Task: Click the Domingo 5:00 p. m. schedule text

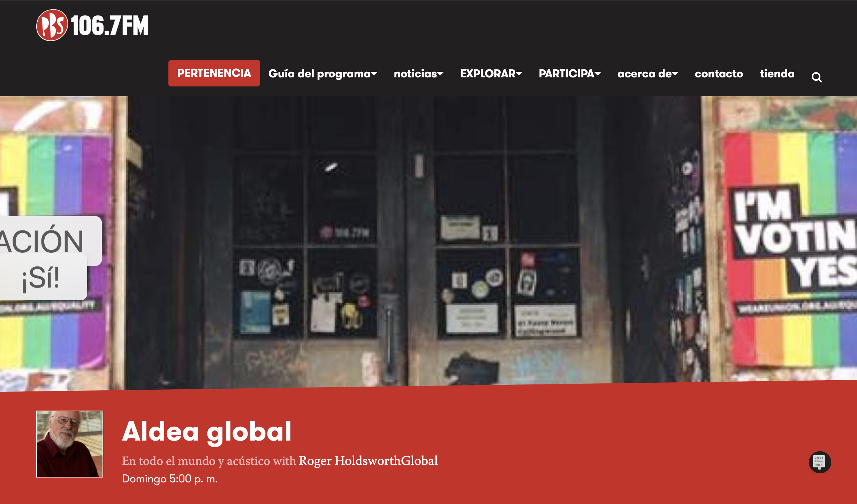Action: click(x=170, y=479)
